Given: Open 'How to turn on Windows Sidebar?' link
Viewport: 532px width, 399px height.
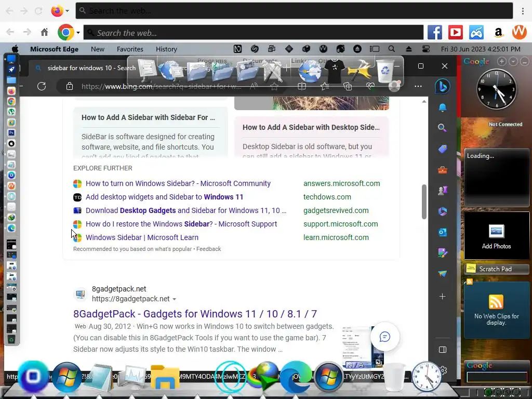Looking at the screenshot, I should point(178,183).
